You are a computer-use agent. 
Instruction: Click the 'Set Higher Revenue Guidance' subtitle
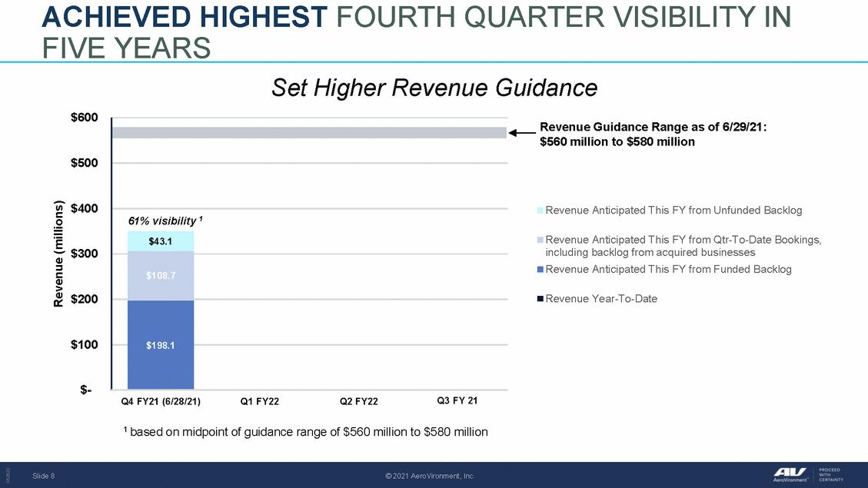tap(434, 88)
